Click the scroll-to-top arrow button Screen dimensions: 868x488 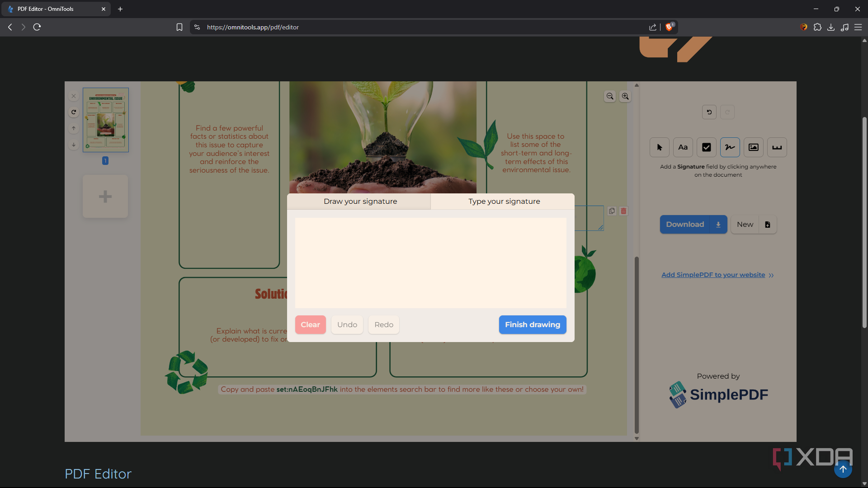click(x=843, y=469)
